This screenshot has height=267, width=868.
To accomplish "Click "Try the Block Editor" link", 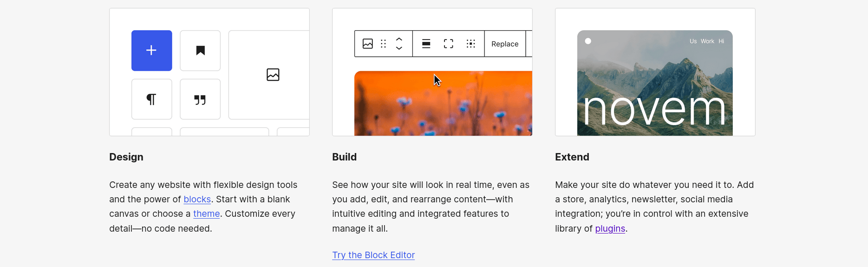I will pyautogui.click(x=373, y=255).
